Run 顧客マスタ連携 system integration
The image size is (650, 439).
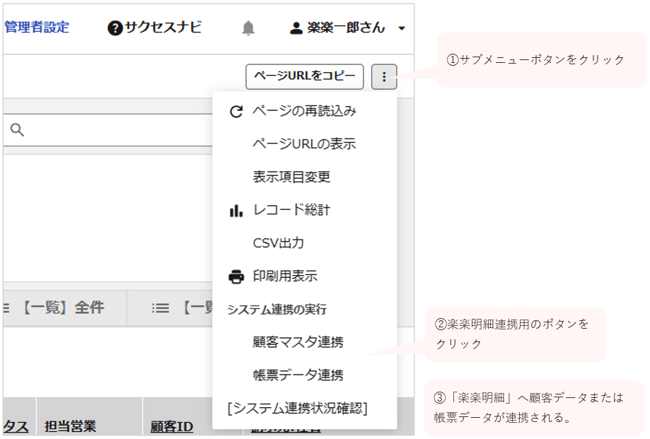pyautogui.click(x=298, y=342)
